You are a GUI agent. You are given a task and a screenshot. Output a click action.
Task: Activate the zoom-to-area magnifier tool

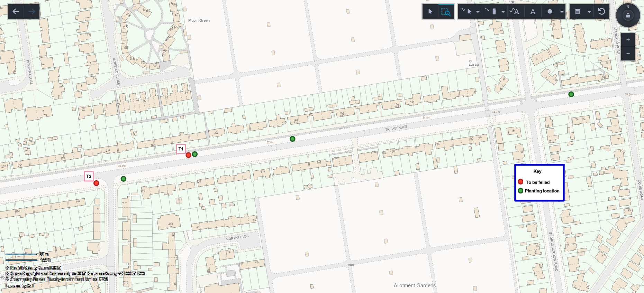(x=446, y=12)
